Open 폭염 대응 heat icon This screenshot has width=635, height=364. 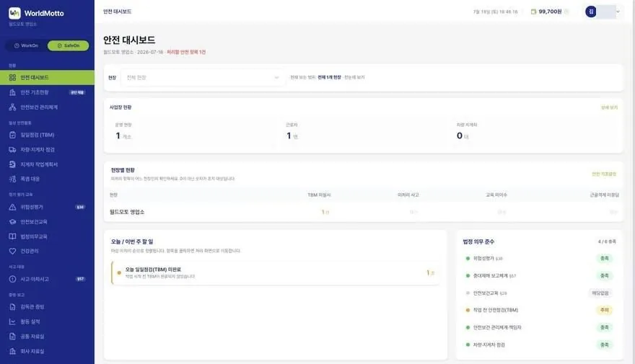pyautogui.click(x=12, y=179)
